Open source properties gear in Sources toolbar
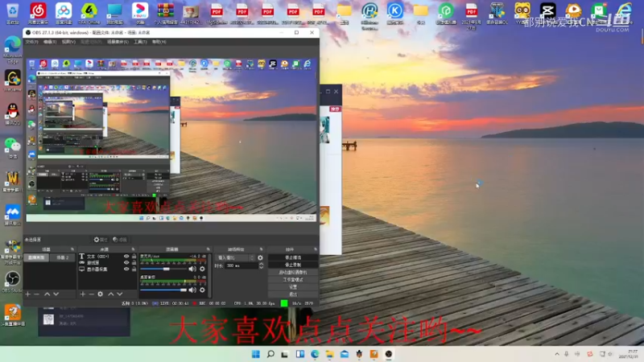644x362 pixels. (x=100, y=294)
